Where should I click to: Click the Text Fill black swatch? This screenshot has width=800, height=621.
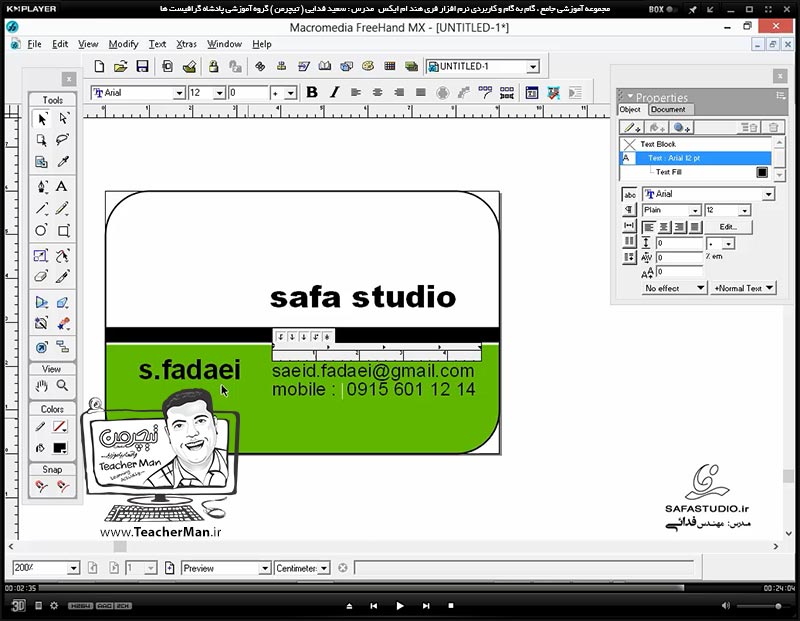[x=762, y=172]
